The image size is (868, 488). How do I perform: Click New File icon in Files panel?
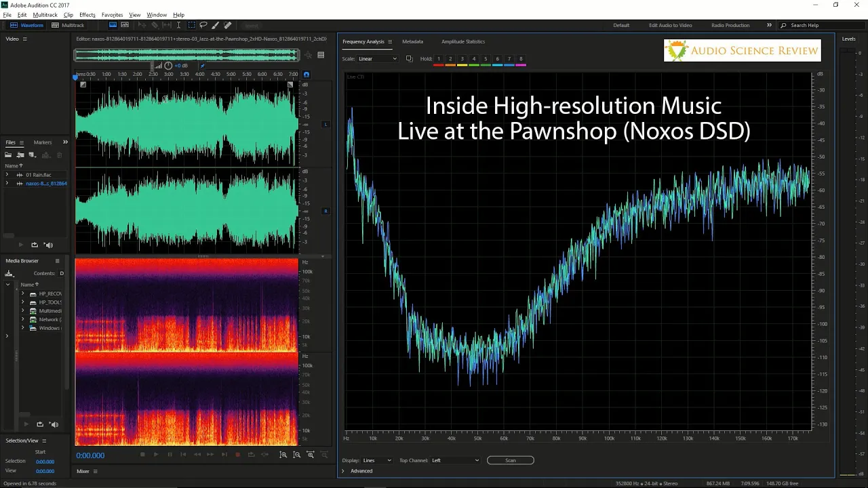[x=32, y=155]
